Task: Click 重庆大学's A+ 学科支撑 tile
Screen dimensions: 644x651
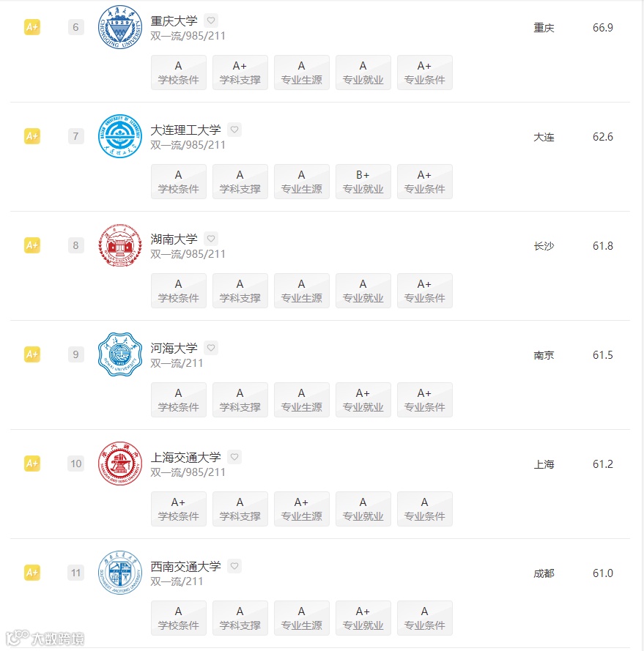Action: point(240,72)
